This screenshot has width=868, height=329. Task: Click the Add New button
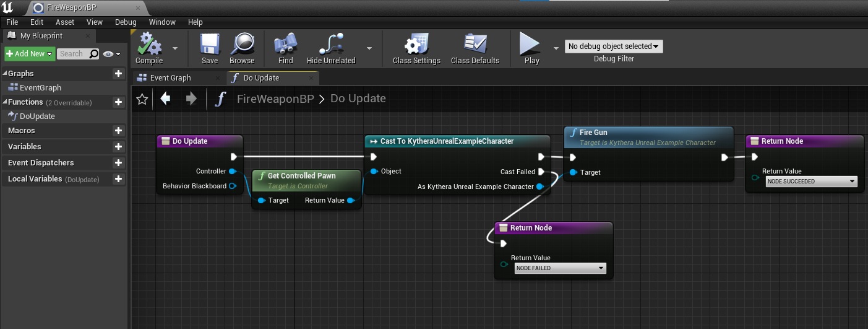click(x=30, y=54)
